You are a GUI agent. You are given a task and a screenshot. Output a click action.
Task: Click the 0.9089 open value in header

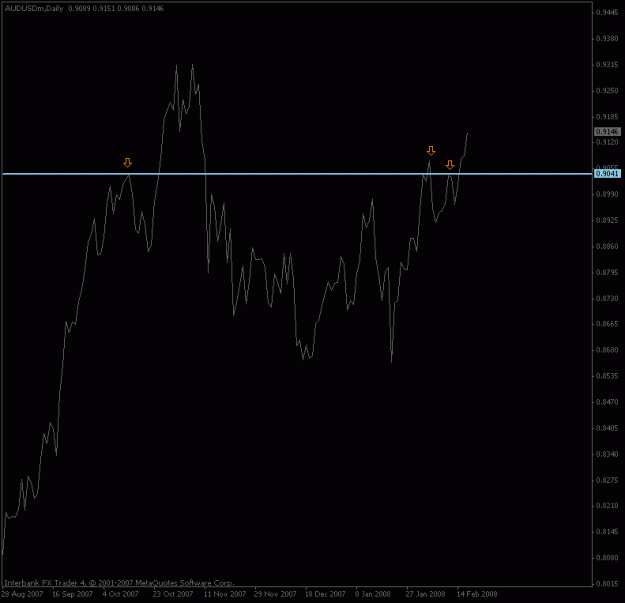[x=79, y=8]
